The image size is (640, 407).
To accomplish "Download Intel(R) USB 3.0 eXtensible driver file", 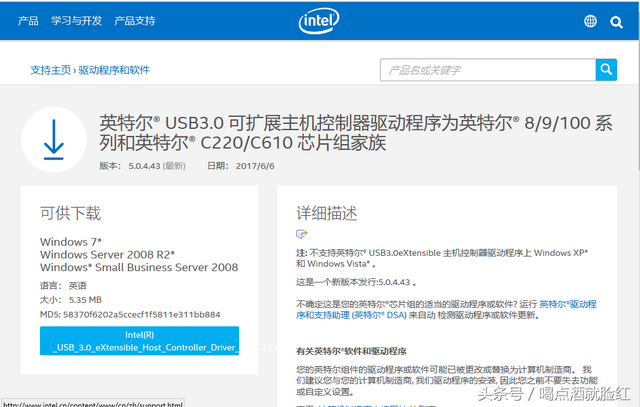I will click(x=140, y=341).
